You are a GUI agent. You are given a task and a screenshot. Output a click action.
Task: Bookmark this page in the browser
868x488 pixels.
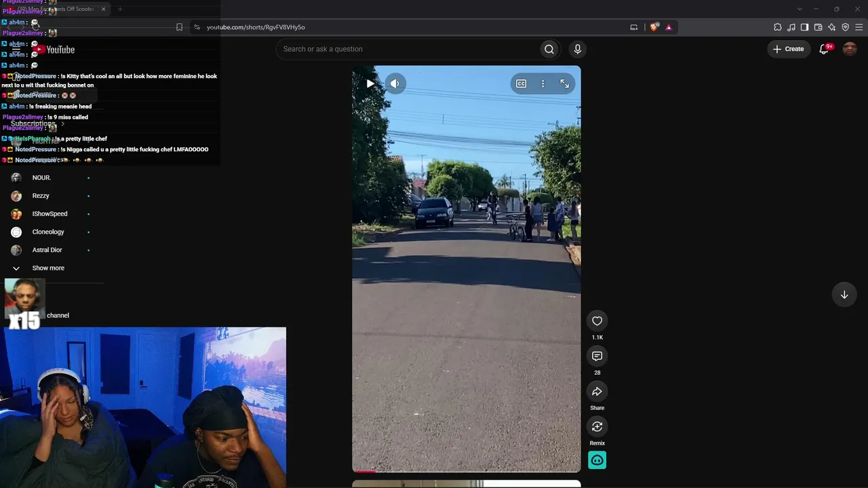tap(179, 27)
